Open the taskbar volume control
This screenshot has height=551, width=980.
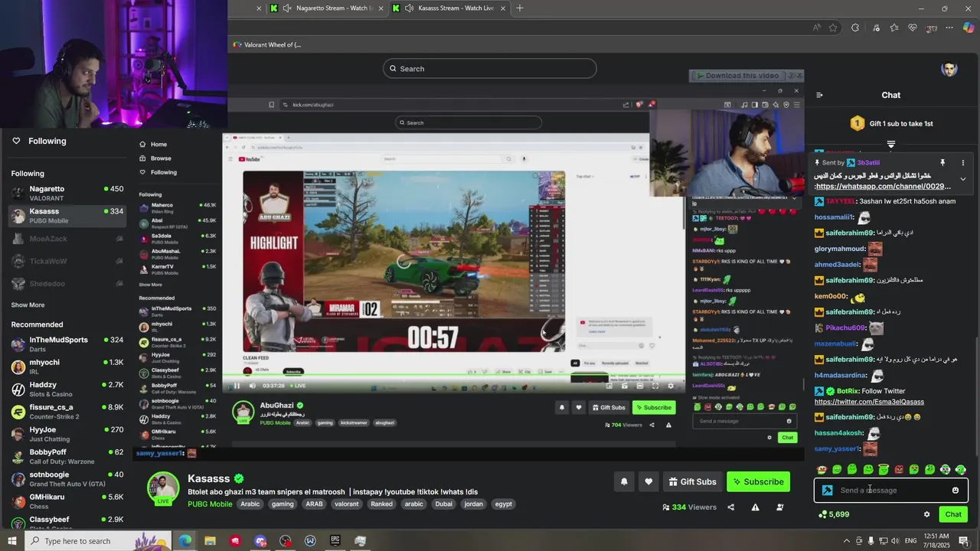[895, 541]
